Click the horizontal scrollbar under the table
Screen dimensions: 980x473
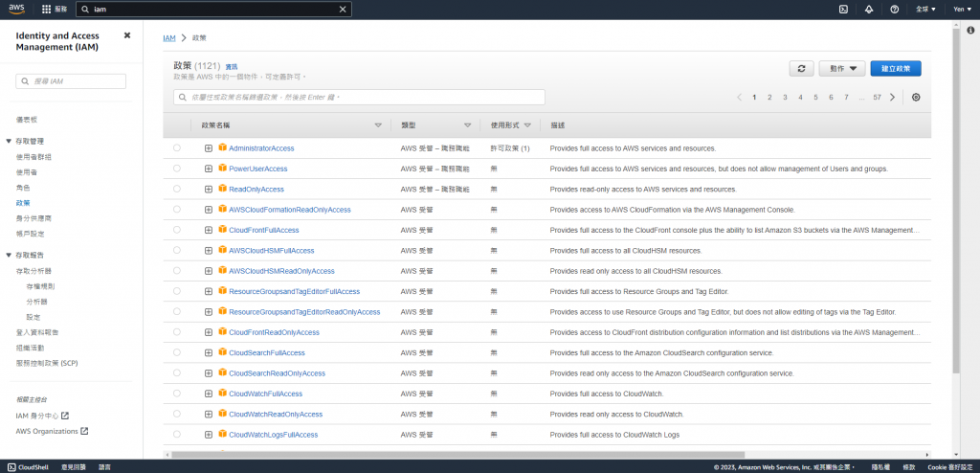coord(457,455)
